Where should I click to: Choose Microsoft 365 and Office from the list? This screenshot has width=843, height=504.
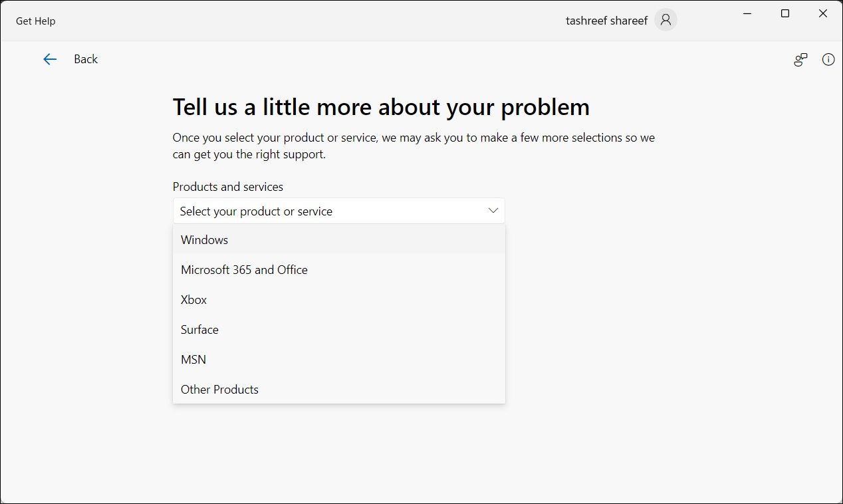point(244,269)
